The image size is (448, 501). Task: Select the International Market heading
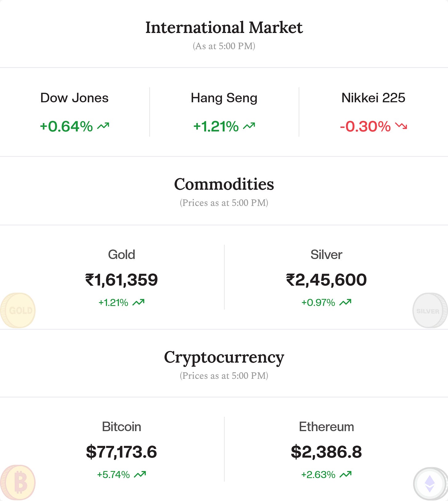tap(224, 27)
